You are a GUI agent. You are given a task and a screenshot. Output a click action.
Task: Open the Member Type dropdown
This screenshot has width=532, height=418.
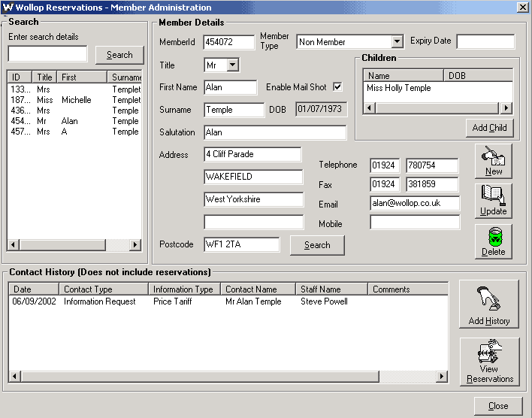point(397,42)
